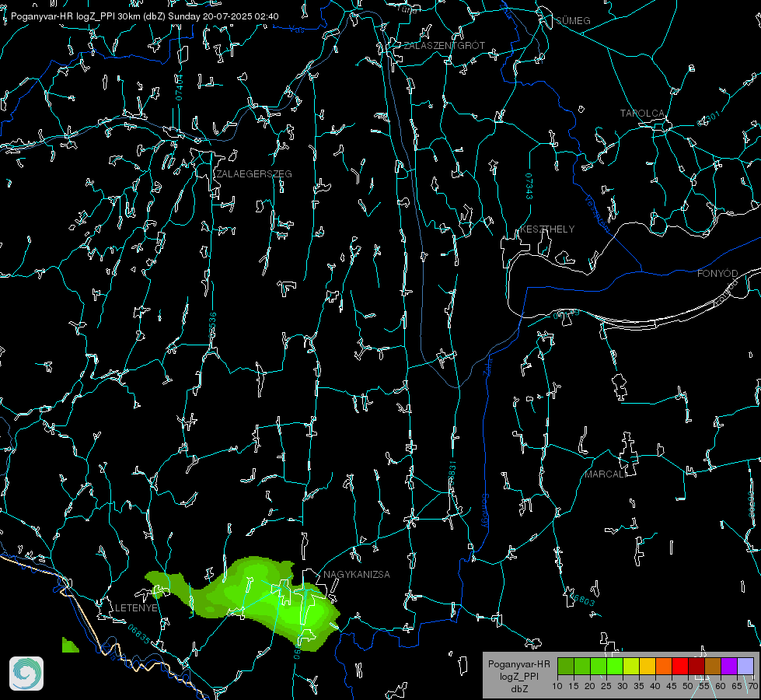Click the small green echo near bottom-left corner
The width and height of the screenshot is (761, 700).
pyautogui.click(x=70, y=645)
